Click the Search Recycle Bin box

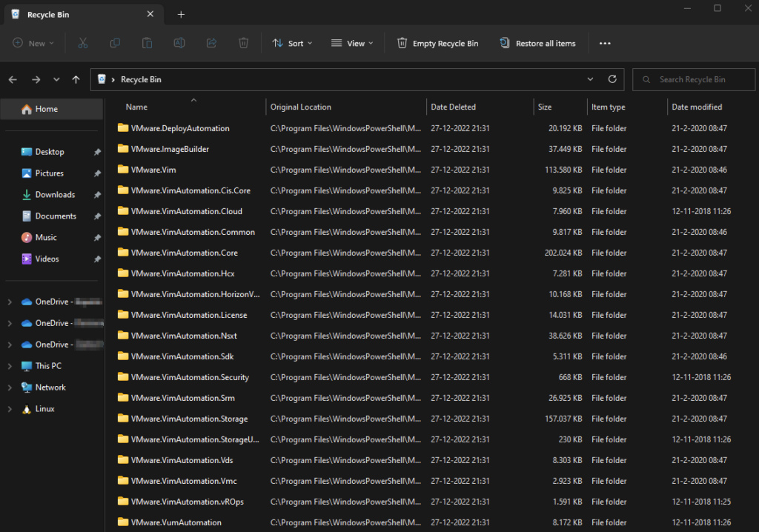click(x=693, y=79)
